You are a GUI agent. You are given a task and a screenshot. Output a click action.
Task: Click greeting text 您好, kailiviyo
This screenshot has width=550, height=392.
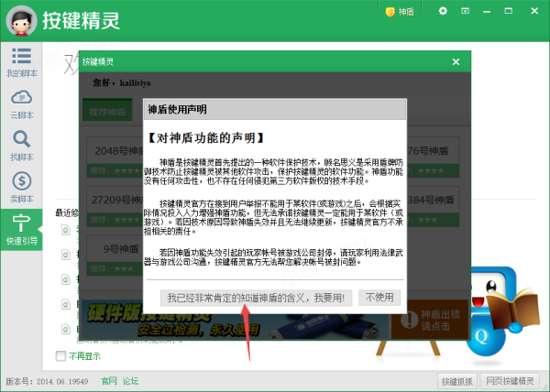(122, 83)
